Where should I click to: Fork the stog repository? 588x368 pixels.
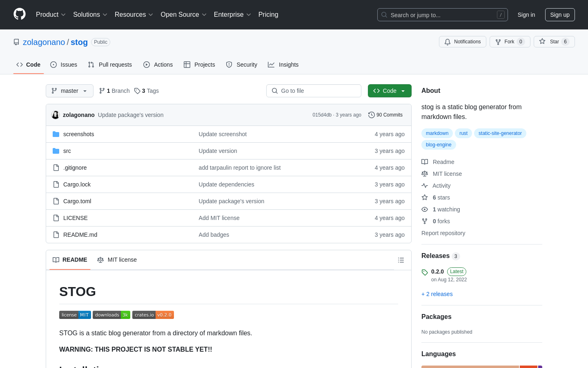pyautogui.click(x=510, y=42)
